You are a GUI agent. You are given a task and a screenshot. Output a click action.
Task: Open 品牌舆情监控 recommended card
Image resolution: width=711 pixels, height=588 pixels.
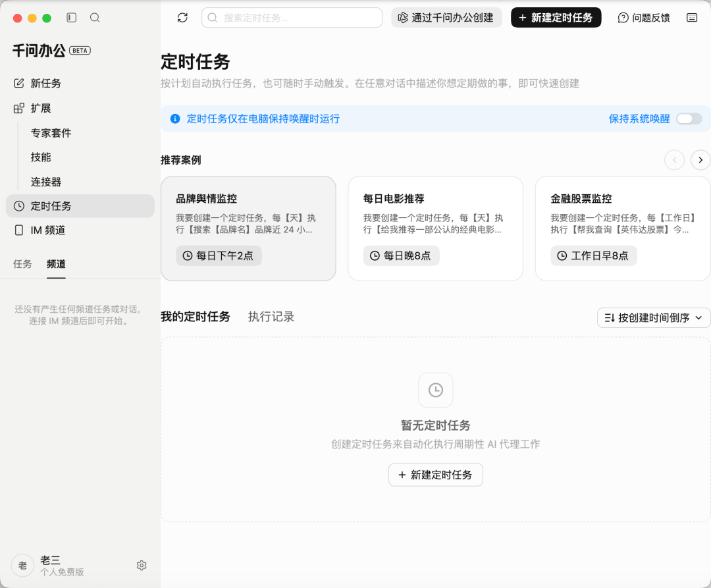pyautogui.click(x=248, y=228)
